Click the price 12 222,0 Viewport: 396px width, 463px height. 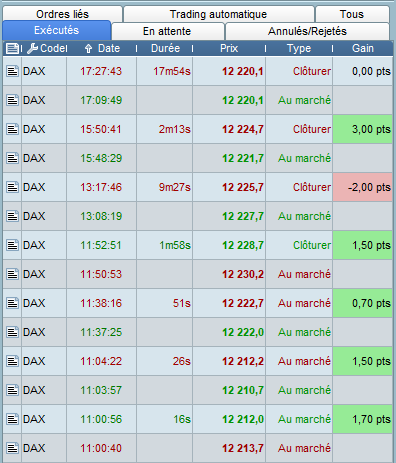tap(243, 332)
